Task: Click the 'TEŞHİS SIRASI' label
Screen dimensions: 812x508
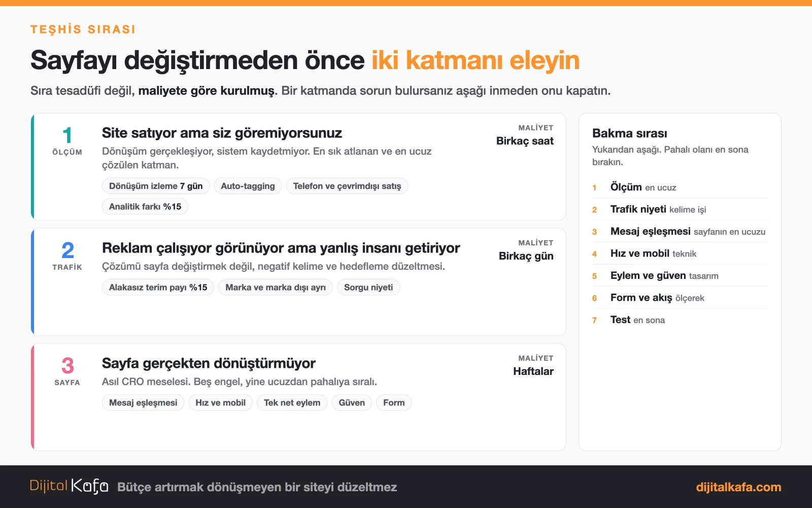Action: 83,29
